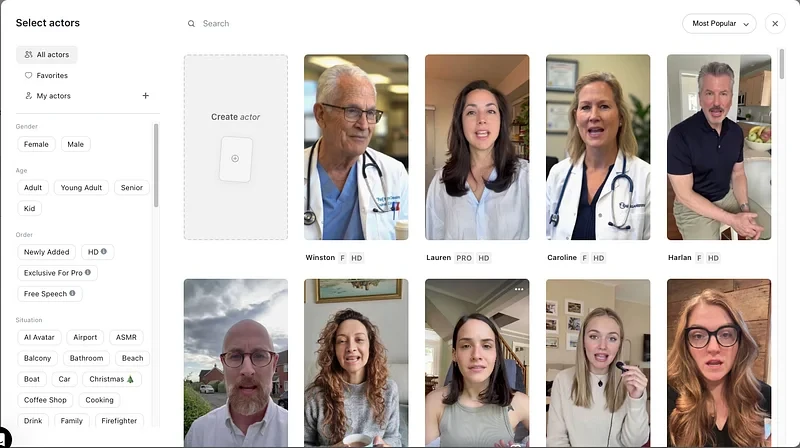Open the My actors section
Image resolution: width=800 pixels, height=448 pixels.
[x=47, y=96]
